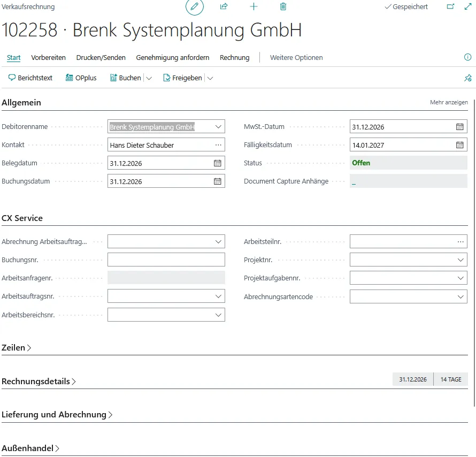476x457 pixels.
Task: Collapse the CX Service section header
Action: 22,218
